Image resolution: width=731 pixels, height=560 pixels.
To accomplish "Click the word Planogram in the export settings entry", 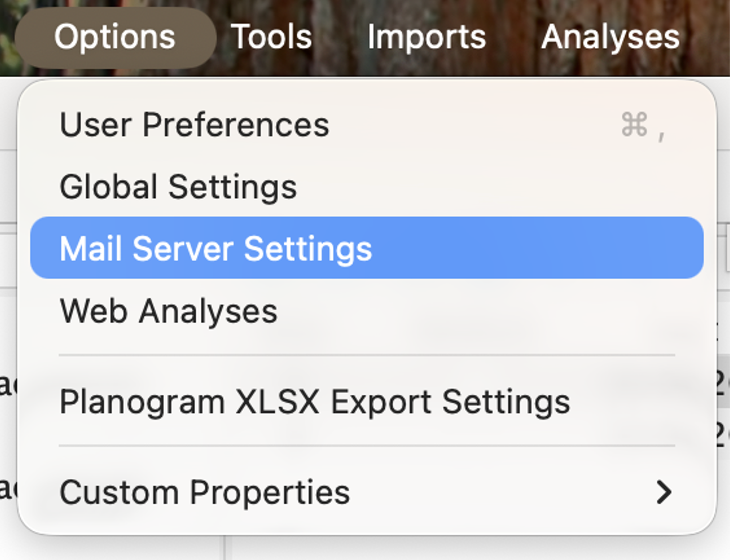I will 142,402.
